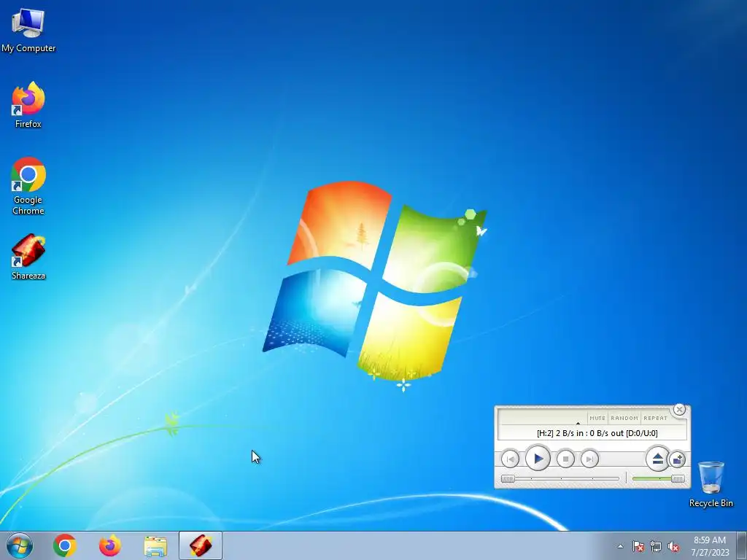Open Action Center flag tray icon
Image resolution: width=747 pixels, height=560 pixels.
638,546
